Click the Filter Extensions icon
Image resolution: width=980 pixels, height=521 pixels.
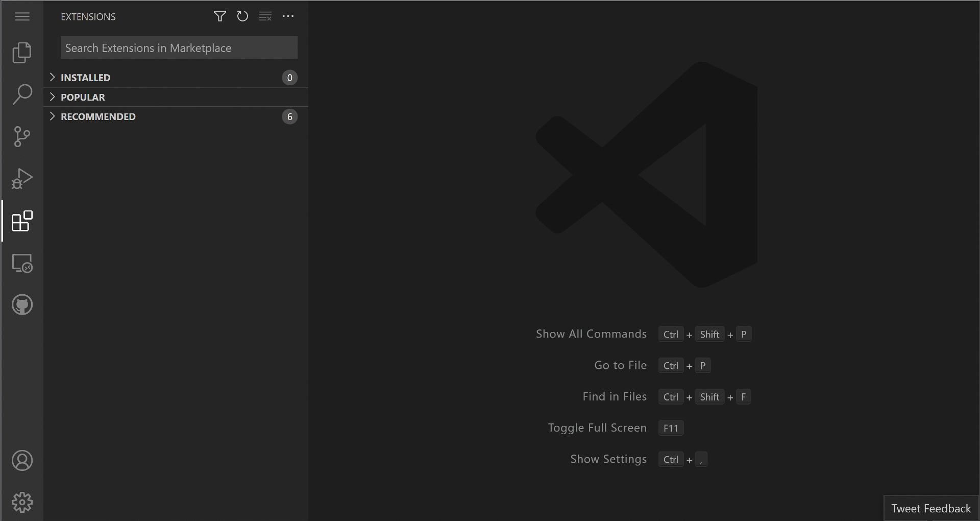[219, 16]
